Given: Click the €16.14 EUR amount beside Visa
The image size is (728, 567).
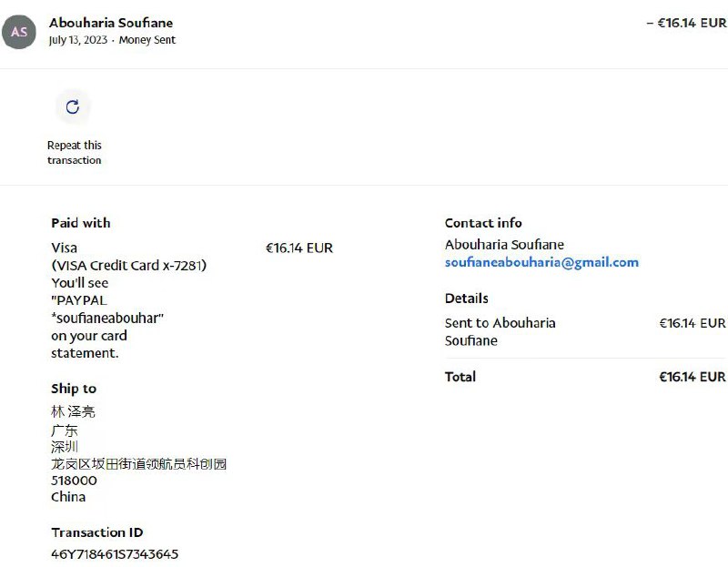Looking at the screenshot, I should pos(299,248).
